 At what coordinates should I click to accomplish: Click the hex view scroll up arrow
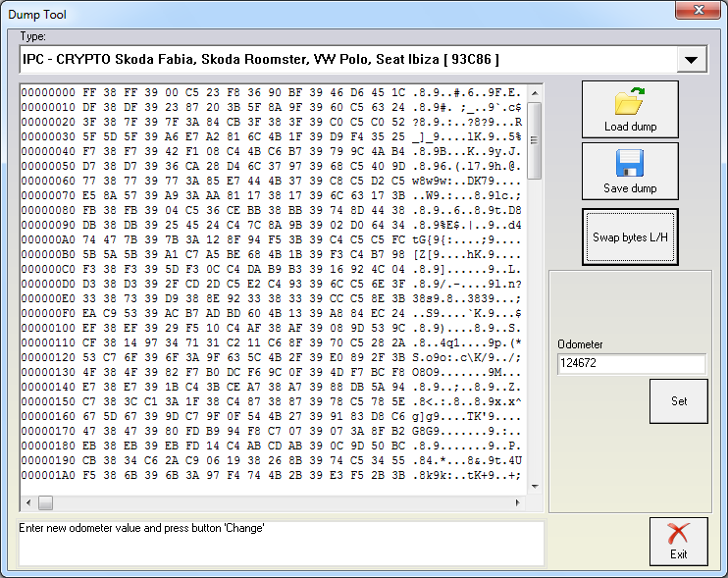[x=535, y=93]
